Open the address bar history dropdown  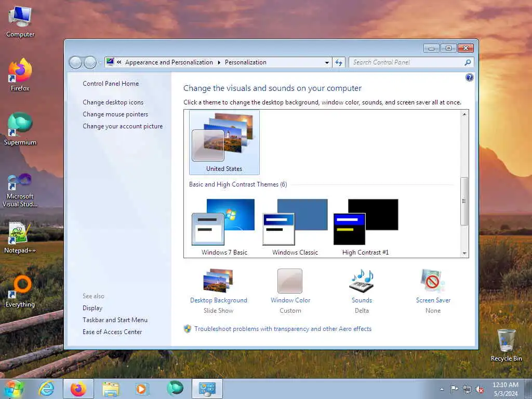[x=327, y=62]
